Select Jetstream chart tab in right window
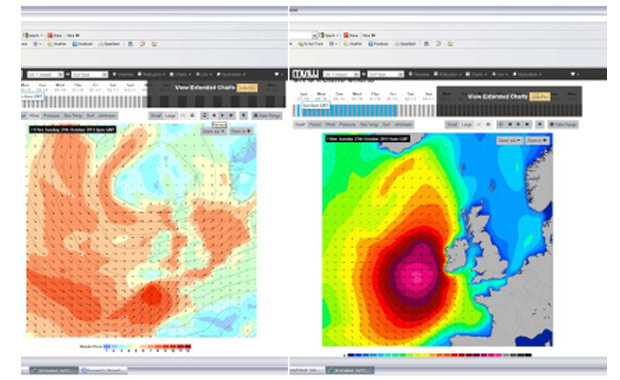Viewport: 620px width, 380px height. (x=403, y=125)
